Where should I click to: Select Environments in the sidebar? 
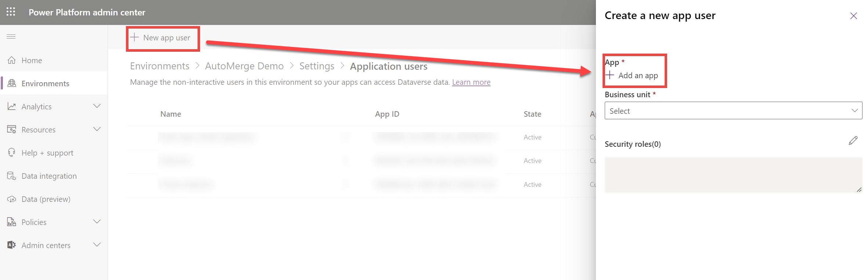[54, 83]
